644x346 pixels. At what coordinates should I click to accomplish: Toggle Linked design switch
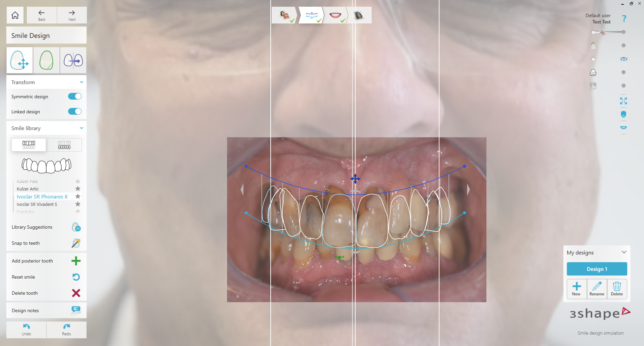pos(74,112)
